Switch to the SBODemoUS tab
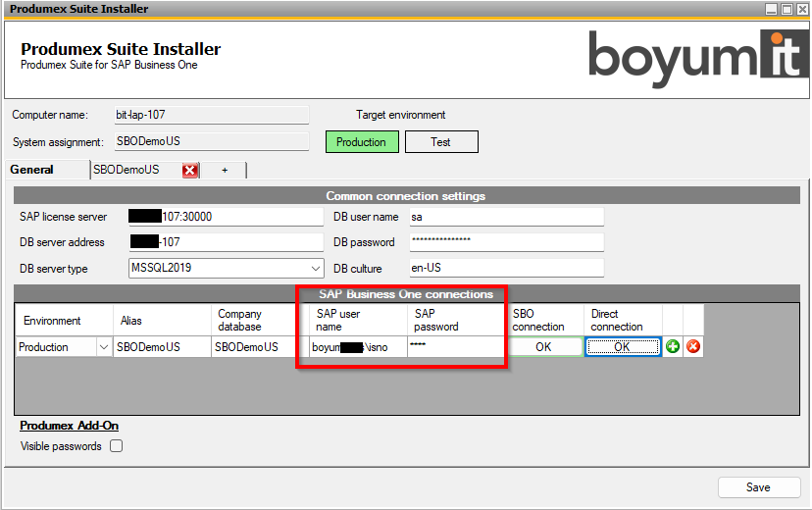Screen dimensions: 812x510 (136, 170)
